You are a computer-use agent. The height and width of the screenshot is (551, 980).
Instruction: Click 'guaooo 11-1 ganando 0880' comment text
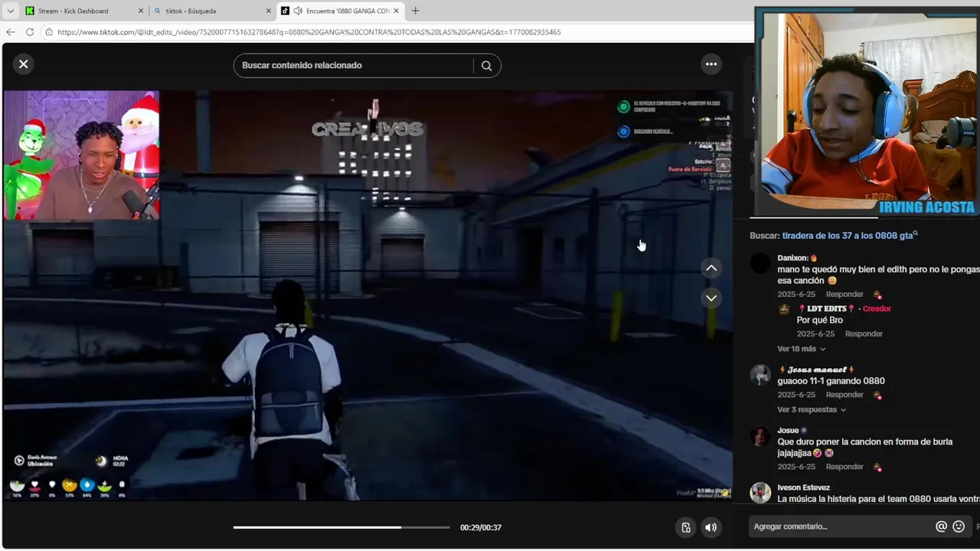[831, 381]
